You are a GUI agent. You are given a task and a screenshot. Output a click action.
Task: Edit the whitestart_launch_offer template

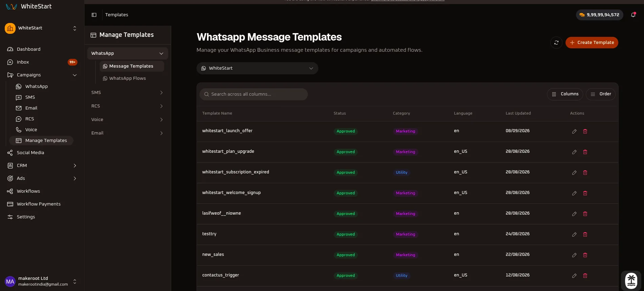574,131
